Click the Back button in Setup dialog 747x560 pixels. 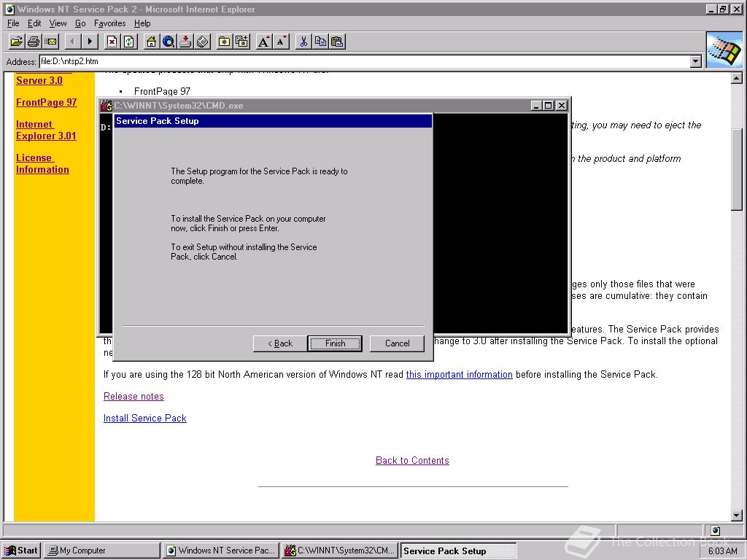[280, 343]
